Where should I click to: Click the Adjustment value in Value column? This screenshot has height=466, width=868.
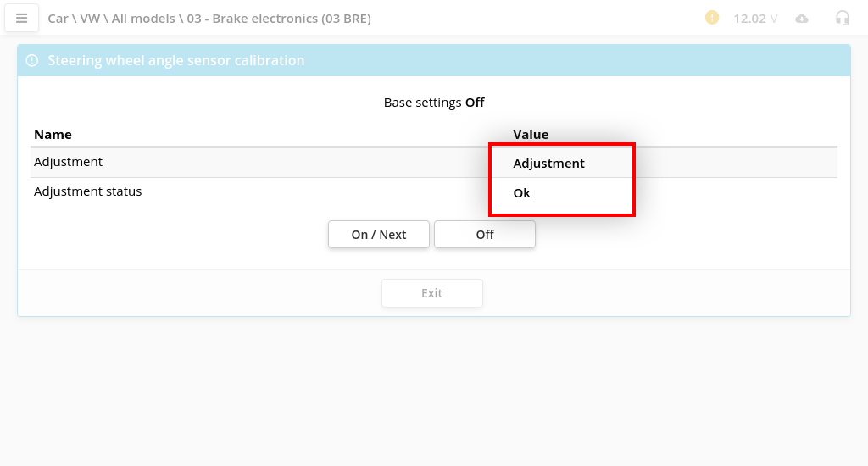[x=548, y=164]
